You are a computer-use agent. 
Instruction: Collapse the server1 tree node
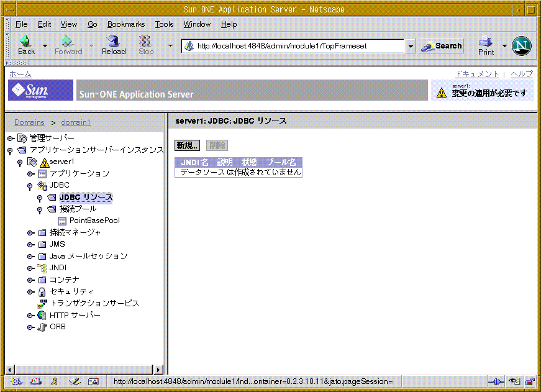point(20,163)
